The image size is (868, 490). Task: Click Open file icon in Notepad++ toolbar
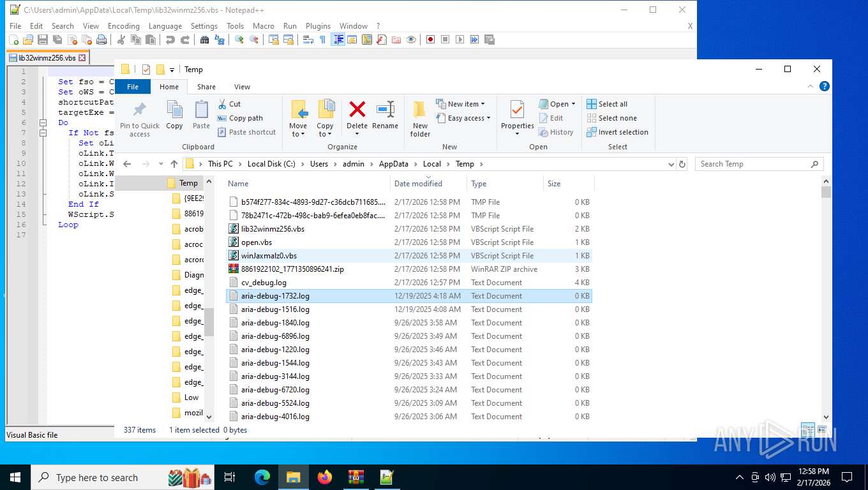tap(28, 40)
